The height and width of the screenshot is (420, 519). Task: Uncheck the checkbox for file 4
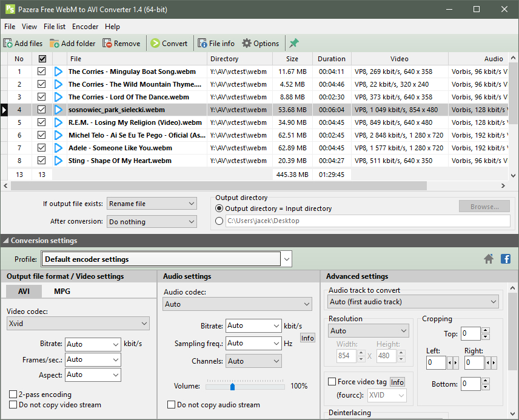pos(41,110)
